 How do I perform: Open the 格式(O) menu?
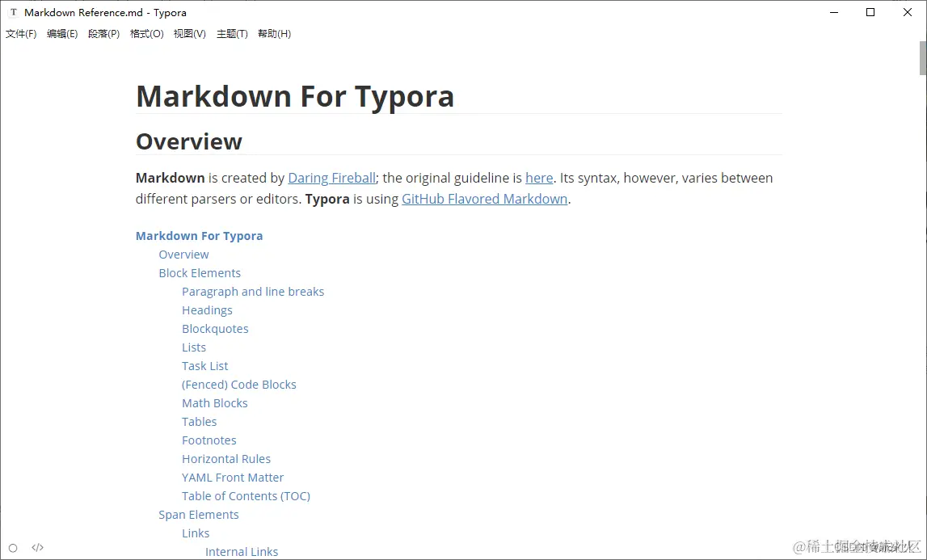pyautogui.click(x=146, y=34)
